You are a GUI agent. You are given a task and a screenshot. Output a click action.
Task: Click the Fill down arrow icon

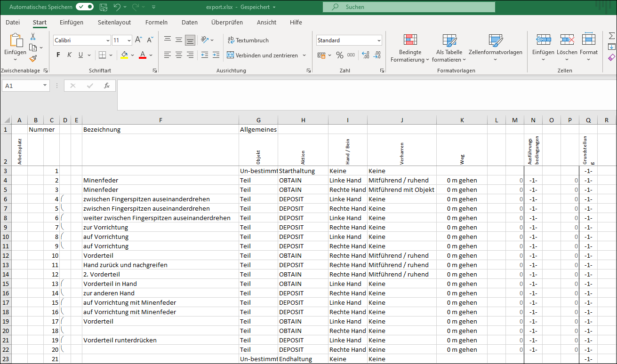pos(612,47)
